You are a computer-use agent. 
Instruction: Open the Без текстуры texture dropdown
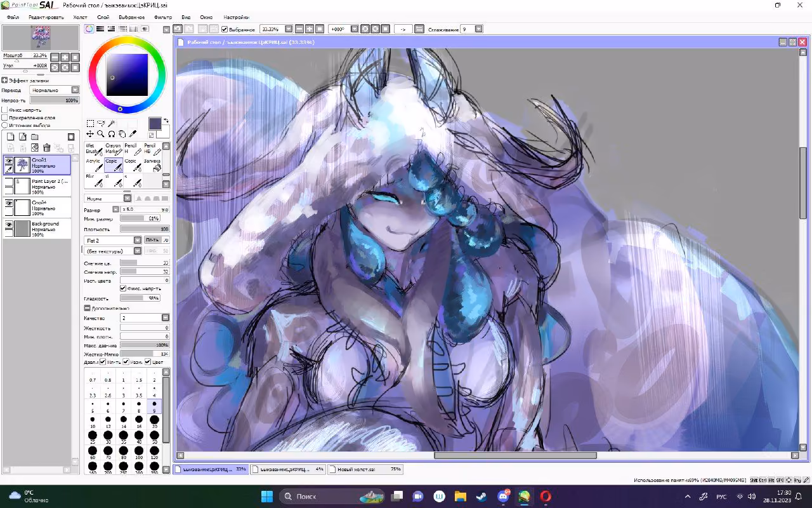(138, 251)
